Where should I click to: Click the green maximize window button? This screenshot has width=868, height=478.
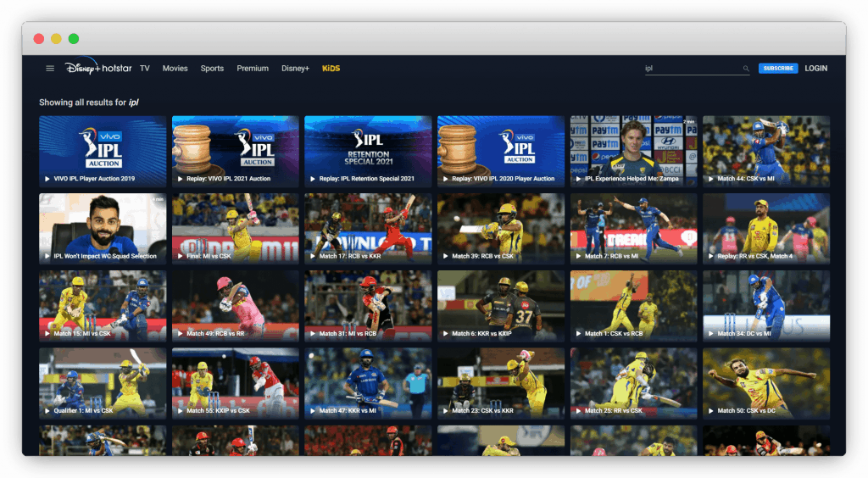pyautogui.click(x=74, y=39)
